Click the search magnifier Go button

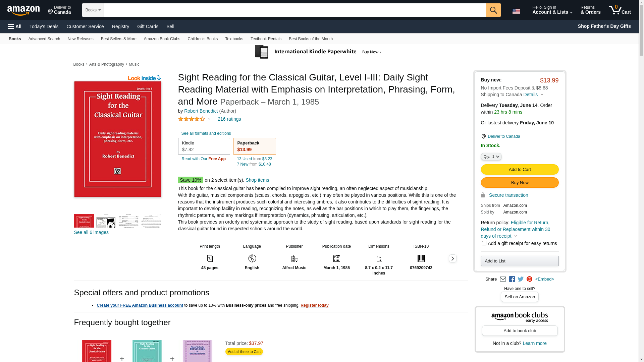[493, 10]
